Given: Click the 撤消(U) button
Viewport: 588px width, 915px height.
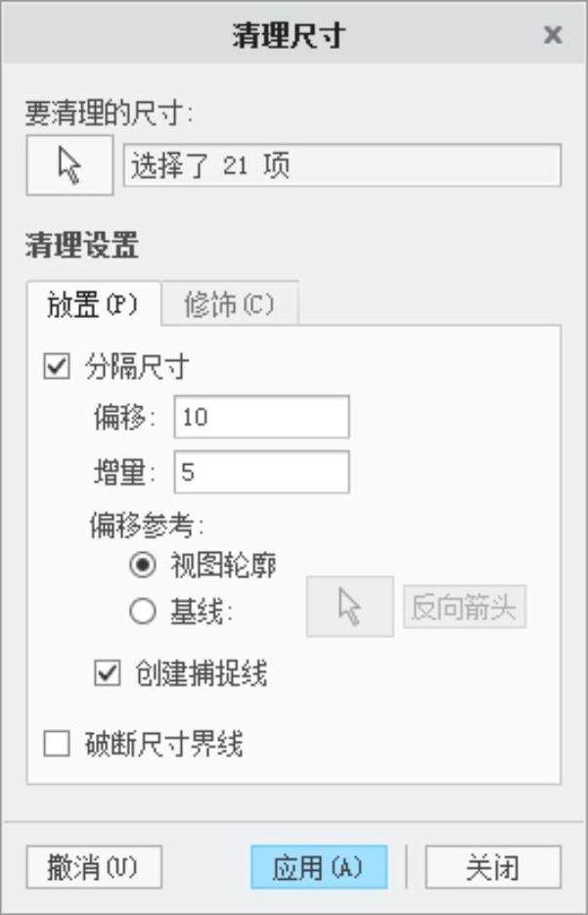Looking at the screenshot, I should pos(93,867).
